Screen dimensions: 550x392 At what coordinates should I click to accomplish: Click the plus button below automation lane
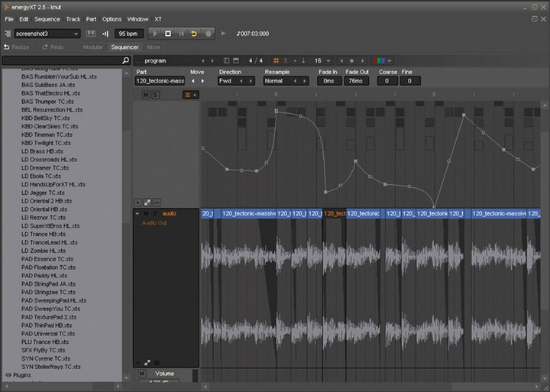(x=137, y=202)
